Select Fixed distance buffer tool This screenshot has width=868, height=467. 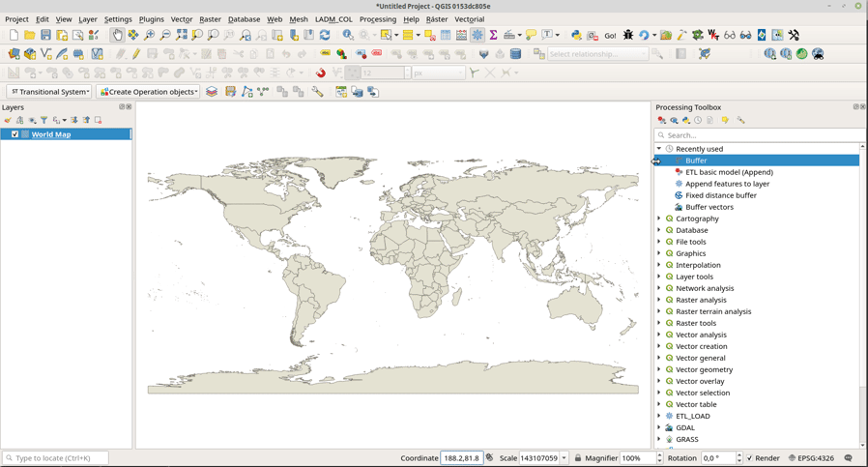click(x=721, y=195)
